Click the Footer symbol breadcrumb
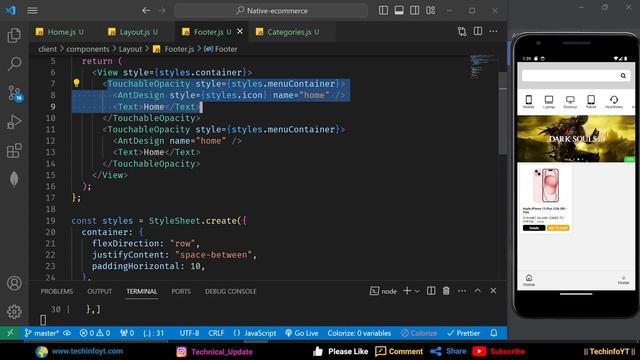This screenshot has height=360, width=640. coord(221,49)
